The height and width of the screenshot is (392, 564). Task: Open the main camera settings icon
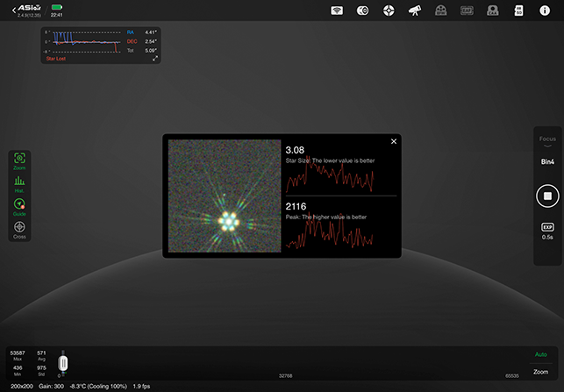click(362, 11)
